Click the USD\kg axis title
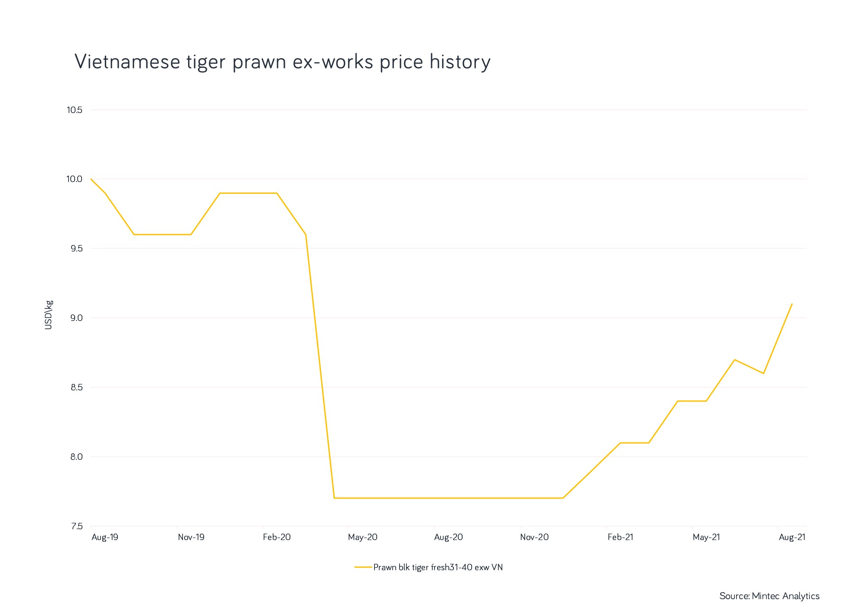 click(48, 314)
